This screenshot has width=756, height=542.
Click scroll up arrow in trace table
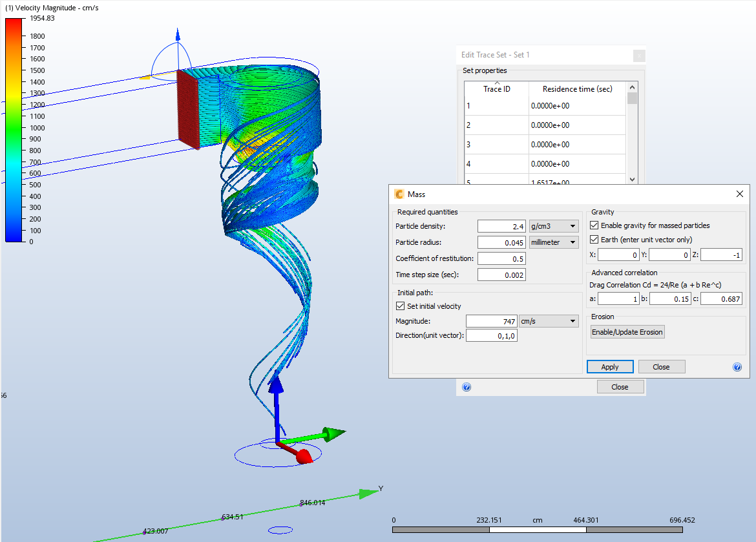coord(632,87)
